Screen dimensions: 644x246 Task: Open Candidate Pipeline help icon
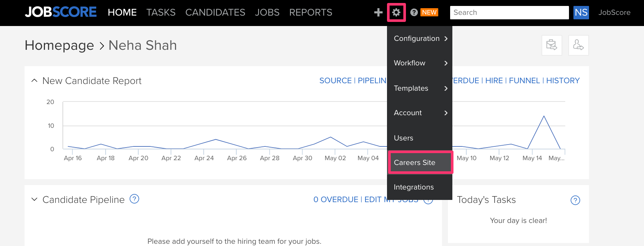coord(134,199)
